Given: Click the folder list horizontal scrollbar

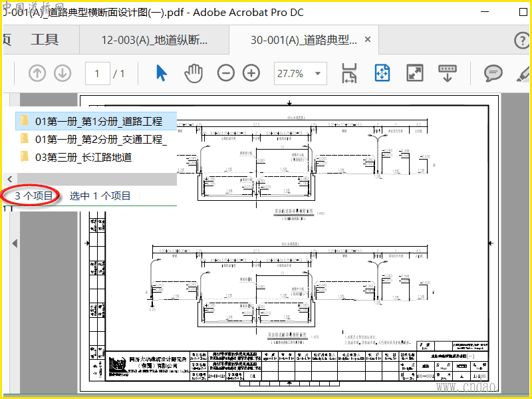Looking at the screenshot, I should tap(97, 179).
